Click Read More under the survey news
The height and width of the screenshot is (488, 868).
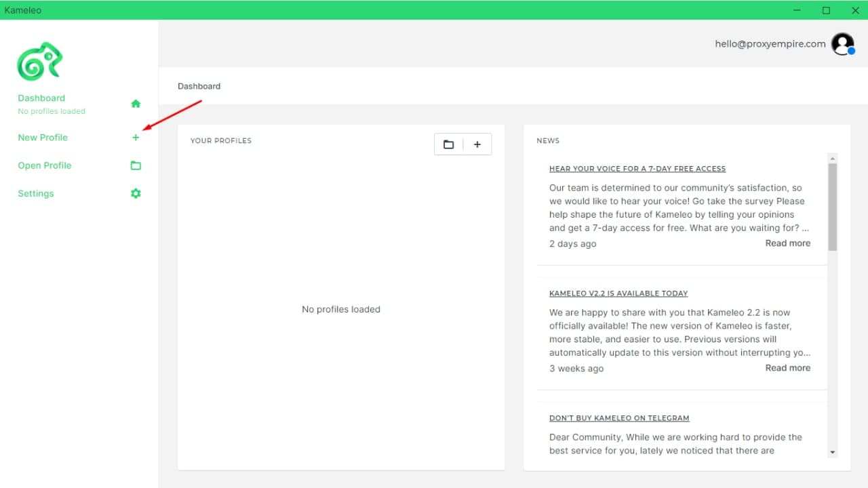[x=787, y=243]
